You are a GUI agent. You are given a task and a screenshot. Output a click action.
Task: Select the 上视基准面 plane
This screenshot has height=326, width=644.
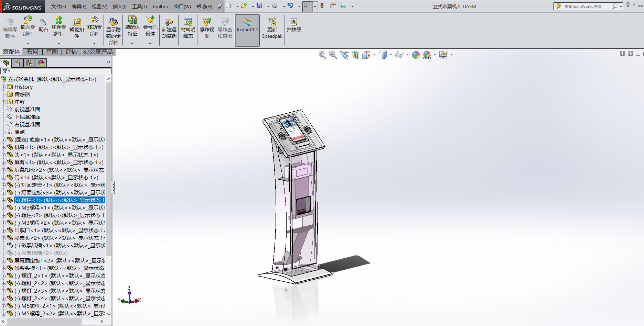click(x=27, y=117)
